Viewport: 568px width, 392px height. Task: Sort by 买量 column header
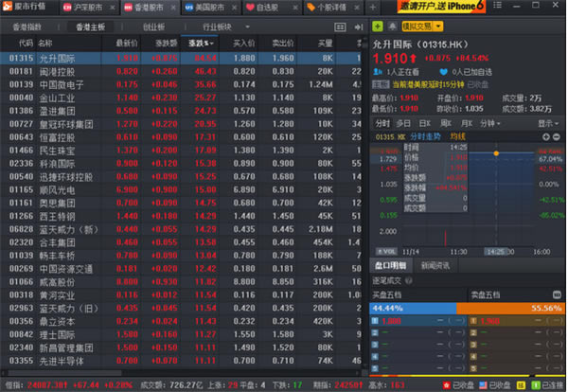[325, 44]
